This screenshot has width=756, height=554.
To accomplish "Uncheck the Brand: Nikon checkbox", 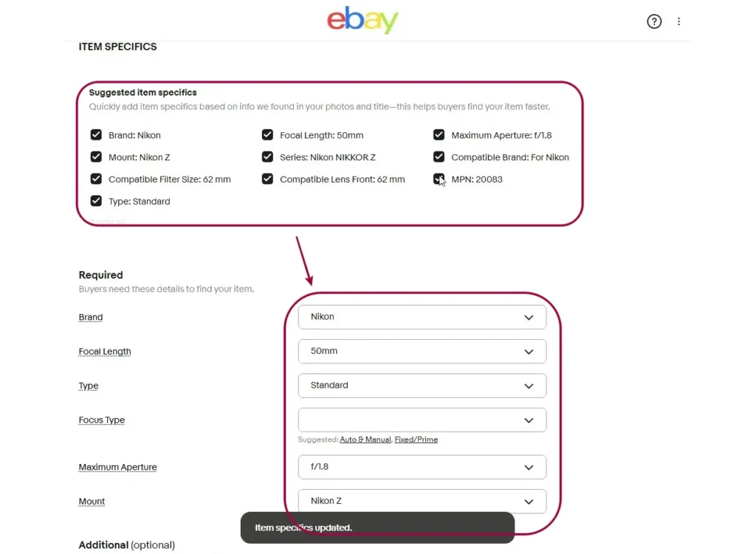I will point(96,135).
